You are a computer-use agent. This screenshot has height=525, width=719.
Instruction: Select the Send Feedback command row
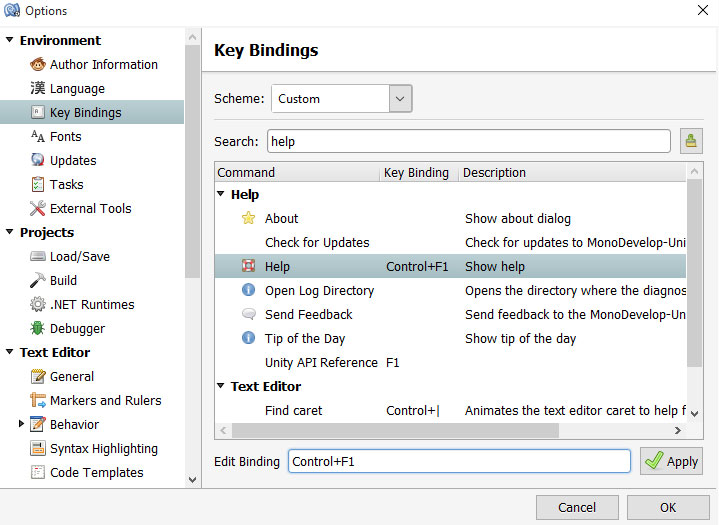[x=450, y=315]
